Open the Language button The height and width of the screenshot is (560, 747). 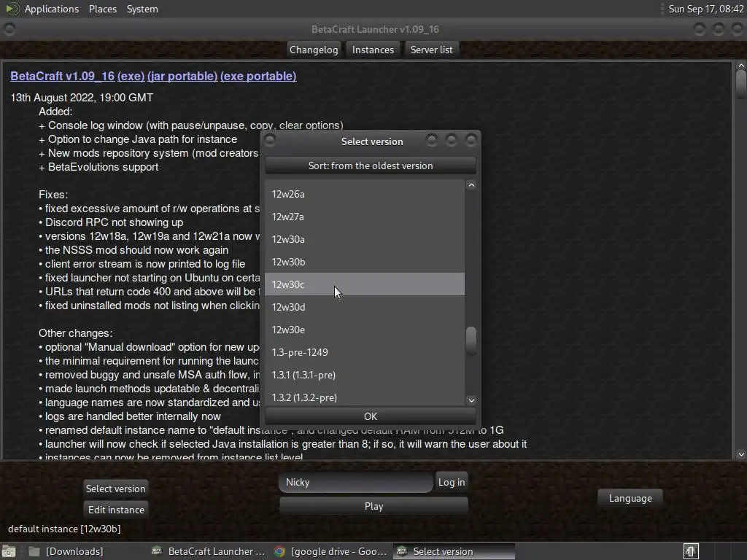coord(630,499)
